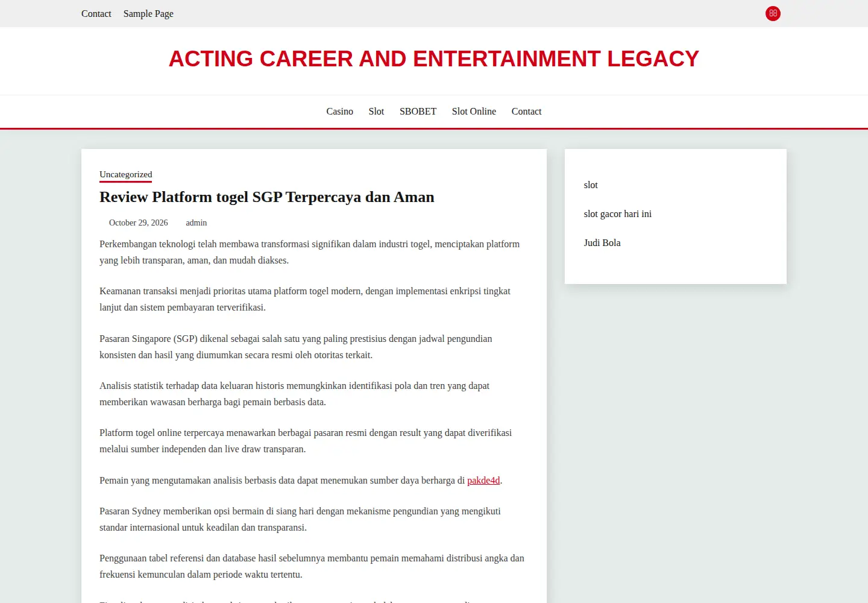This screenshot has height=603, width=868.
Task: Click the paragraph starting 'Pasaran Singapore (SGP)'
Action: (x=313, y=347)
